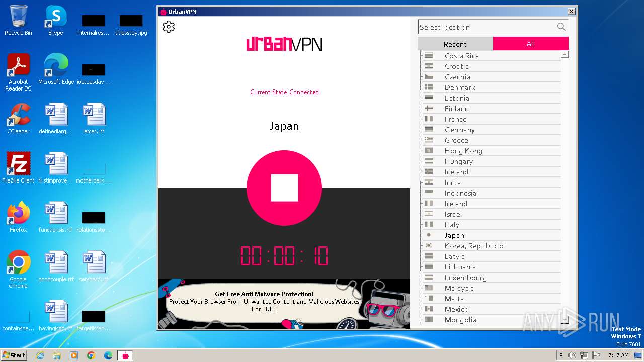Click the Costa Rica flag icon
644x362 pixels.
(x=429, y=56)
